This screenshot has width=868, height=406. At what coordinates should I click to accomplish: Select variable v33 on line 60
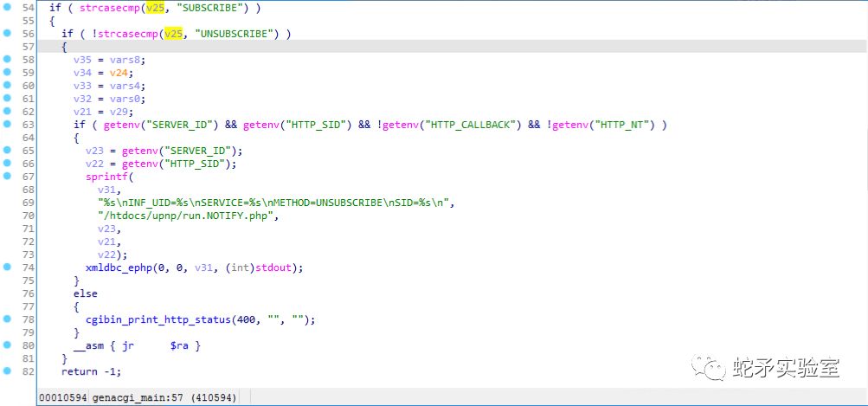pyautogui.click(x=82, y=86)
